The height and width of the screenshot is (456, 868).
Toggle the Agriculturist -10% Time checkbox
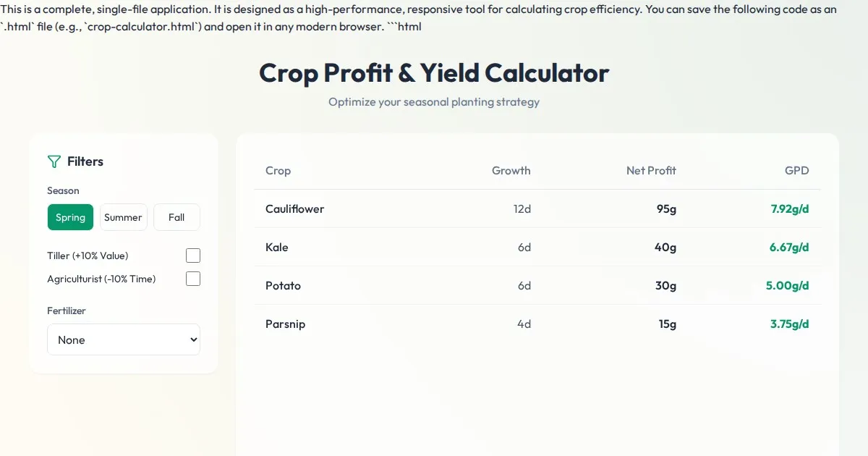pos(193,279)
